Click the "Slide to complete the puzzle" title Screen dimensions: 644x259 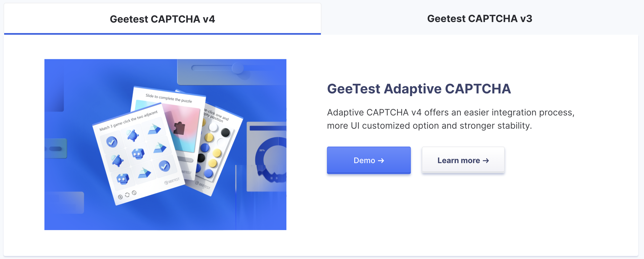tap(169, 98)
